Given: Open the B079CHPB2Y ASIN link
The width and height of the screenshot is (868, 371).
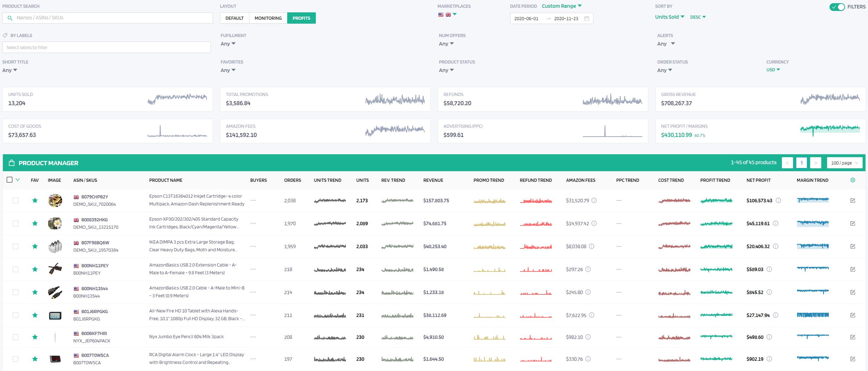Looking at the screenshot, I should point(95,197).
